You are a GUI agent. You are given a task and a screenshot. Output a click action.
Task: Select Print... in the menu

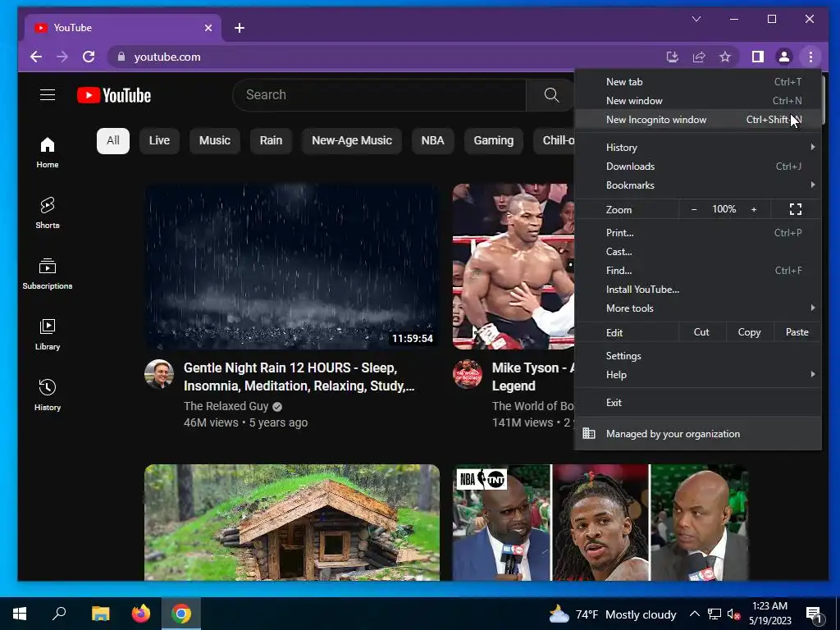[x=697, y=232]
